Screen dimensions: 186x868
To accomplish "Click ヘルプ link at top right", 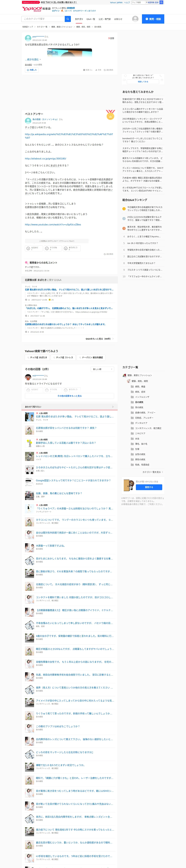I will 127,2.
